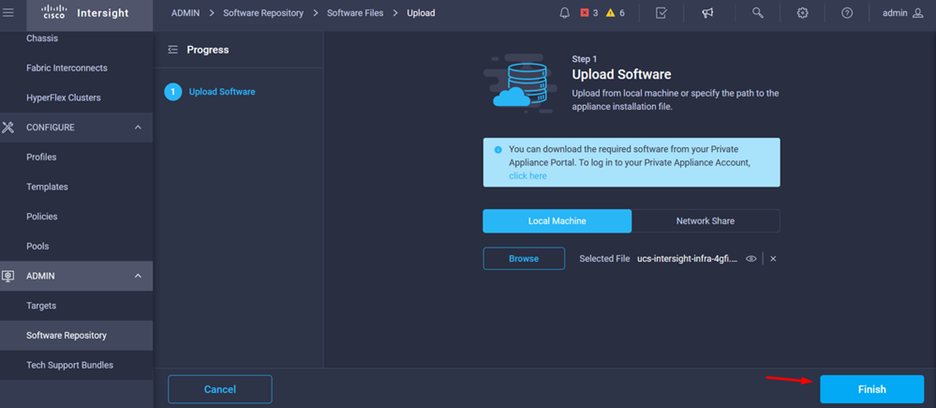Click the Cancel button
The image size is (936, 408).
220,389
